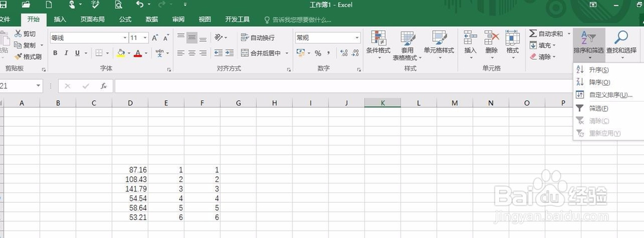Screen dimensions: 644x238
Task: Open Format as Table (套用表格格式)
Action: 408,46
